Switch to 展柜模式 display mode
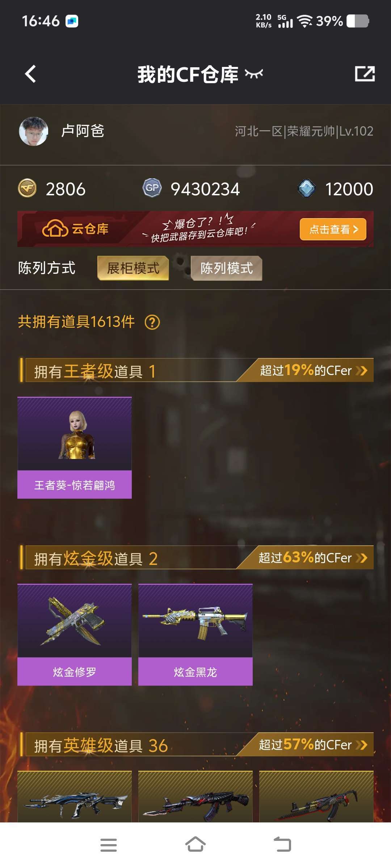Viewport: 391px width, 868px height. 133,268
